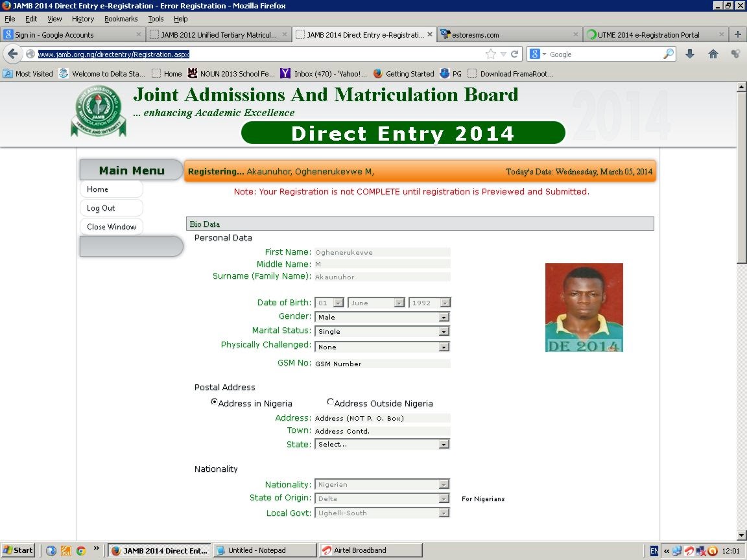Screen dimensions: 747x560
Task: Open the View menu
Action: (x=54, y=19)
